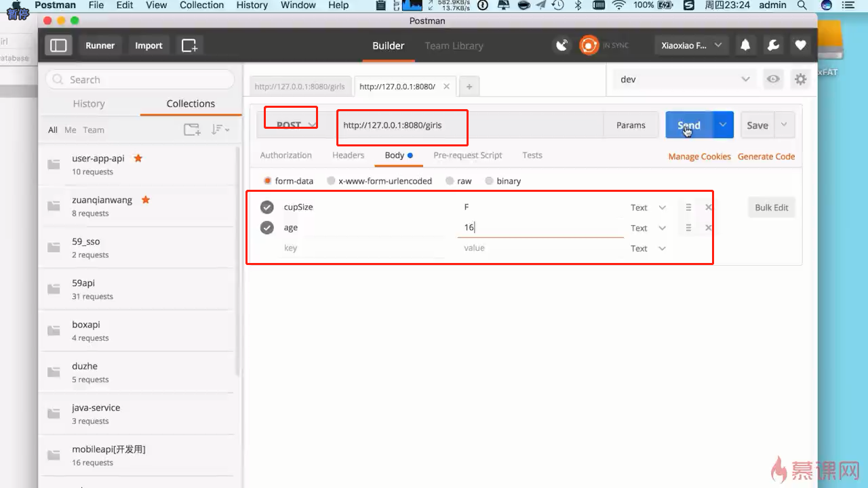Open the dev environment dropdown

(x=684, y=79)
